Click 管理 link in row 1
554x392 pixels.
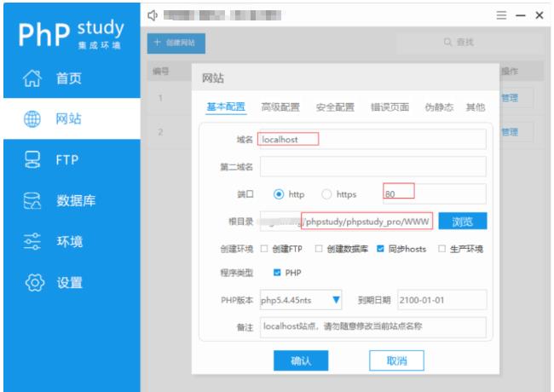click(510, 98)
